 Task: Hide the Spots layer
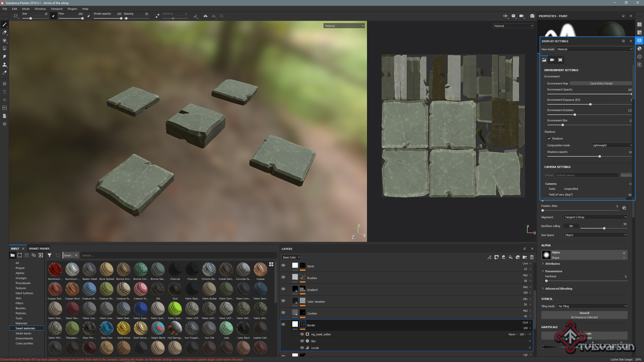coord(283,265)
